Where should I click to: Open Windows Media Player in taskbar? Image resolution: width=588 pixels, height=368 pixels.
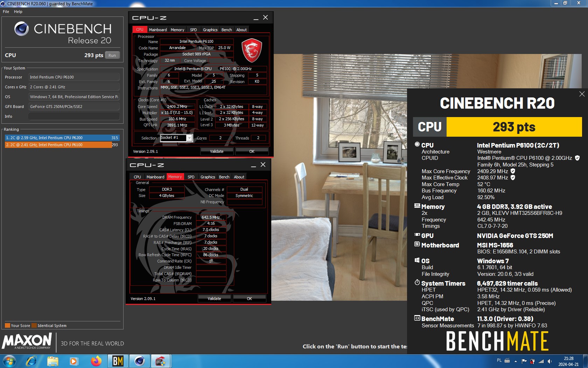(74, 361)
